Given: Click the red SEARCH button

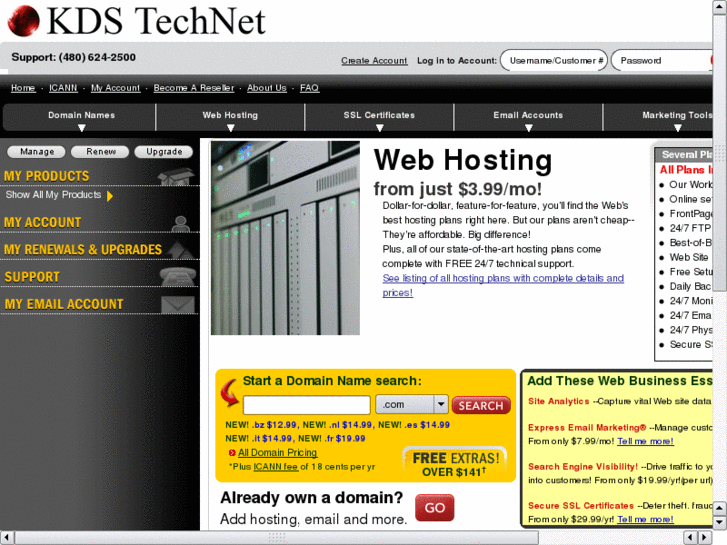Looking at the screenshot, I should tap(481, 405).
